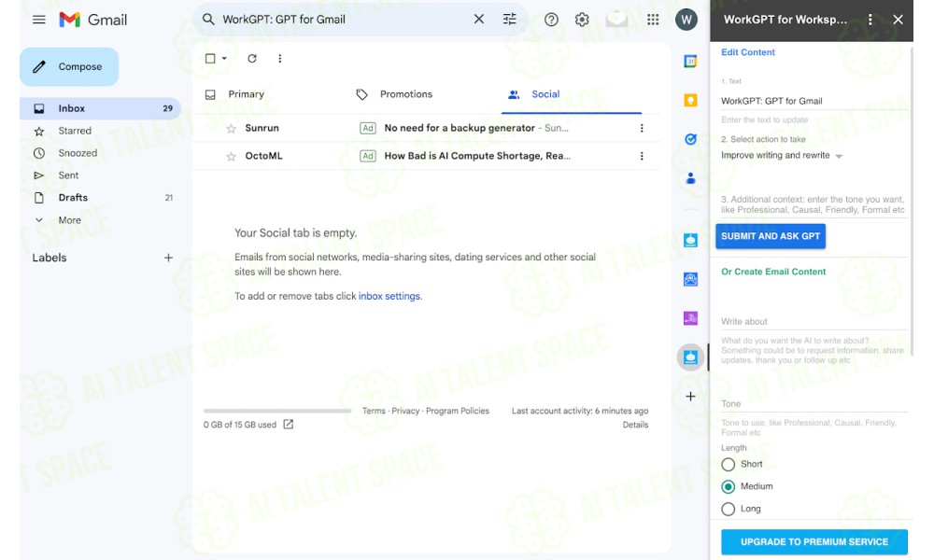Open Google Keep in the side panel
This screenshot has width=934, height=560.
pos(690,100)
